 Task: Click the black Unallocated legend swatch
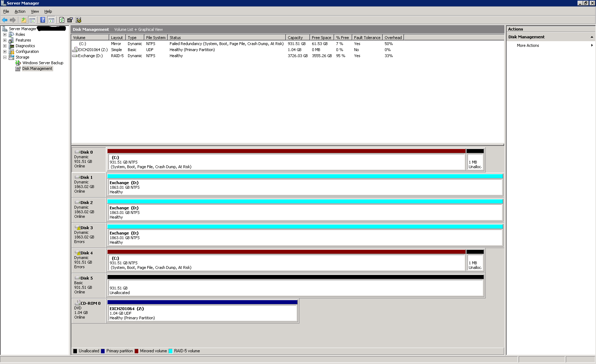(75, 351)
